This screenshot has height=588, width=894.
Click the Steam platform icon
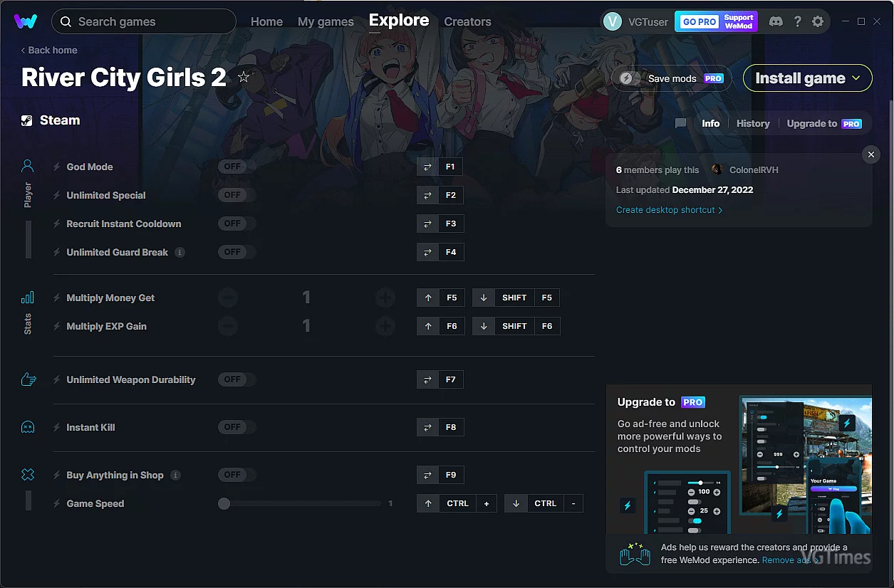[x=27, y=120]
